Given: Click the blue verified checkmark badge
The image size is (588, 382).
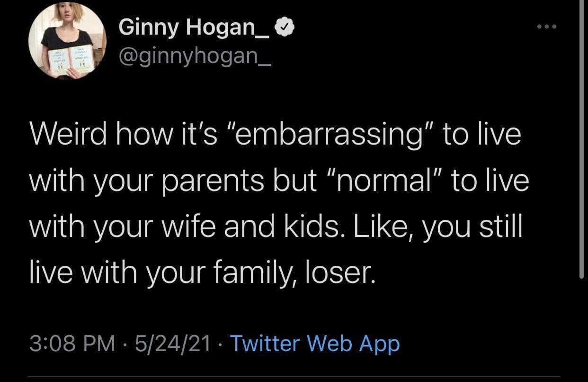Looking at the screenshot, I should pyautogui.click(x=287, y=28).
